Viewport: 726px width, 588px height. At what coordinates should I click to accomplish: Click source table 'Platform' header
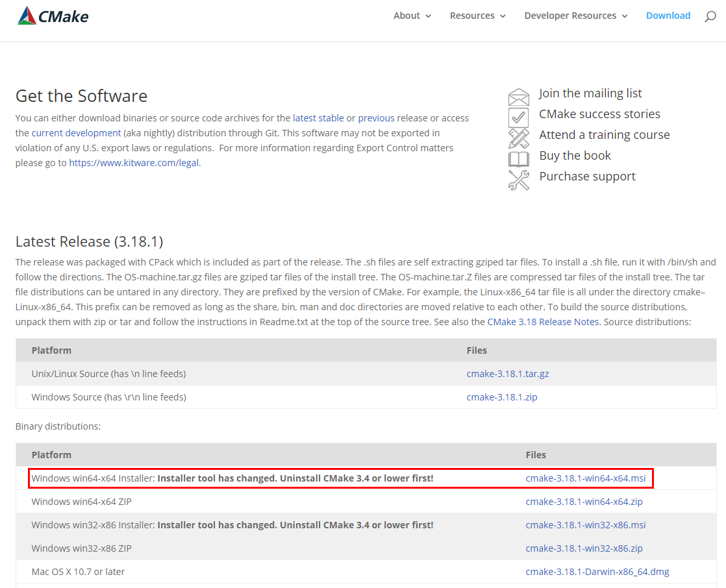51,350
